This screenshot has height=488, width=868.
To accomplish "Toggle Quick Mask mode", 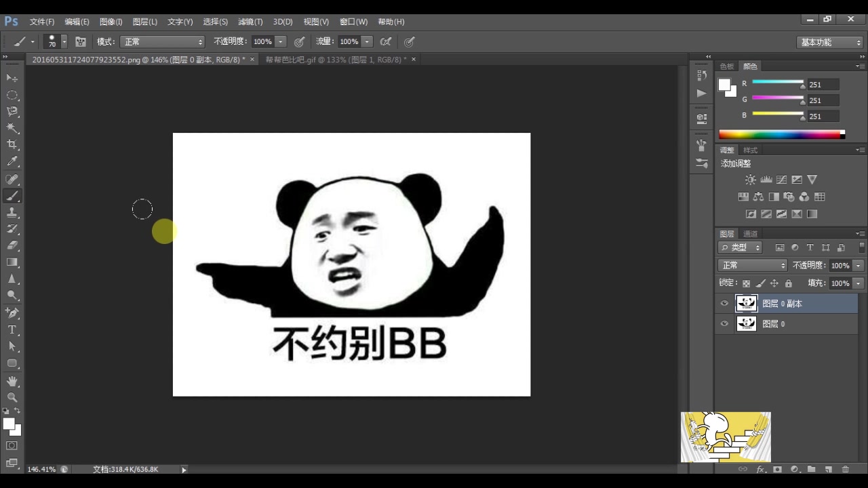I will [x=12, y=445].
